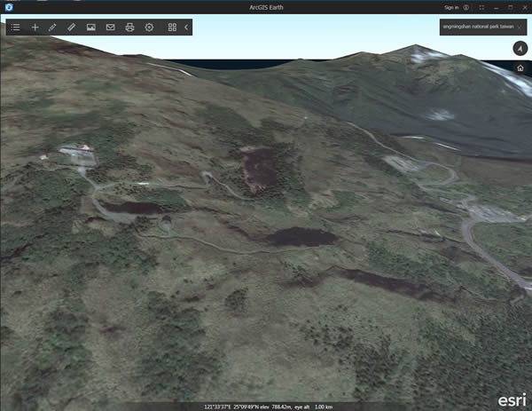Reset orientation with the compass north arrow

(x=520, y=48)
